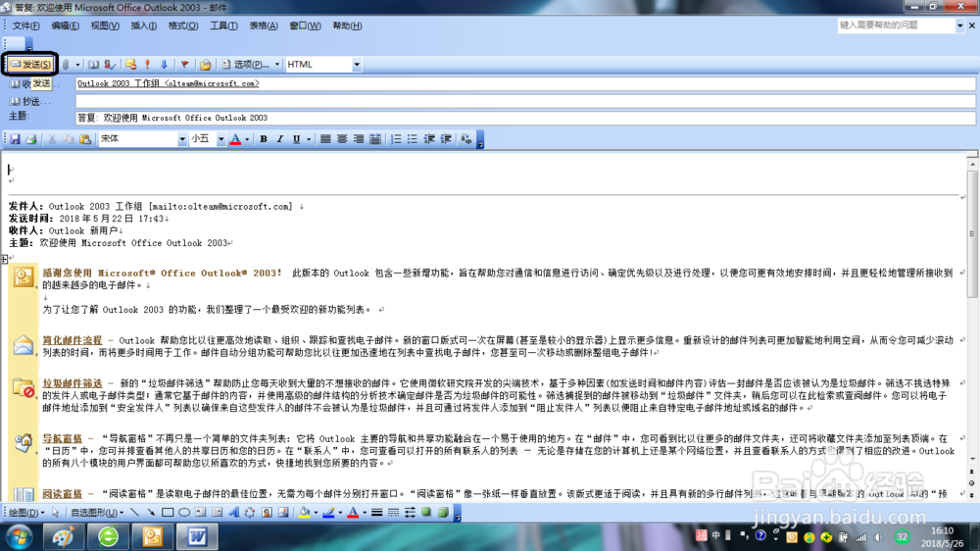The width and height of the screenshot is (980, 551).
Task: Click the volume icon in system tray
Action: coord(878,536)
